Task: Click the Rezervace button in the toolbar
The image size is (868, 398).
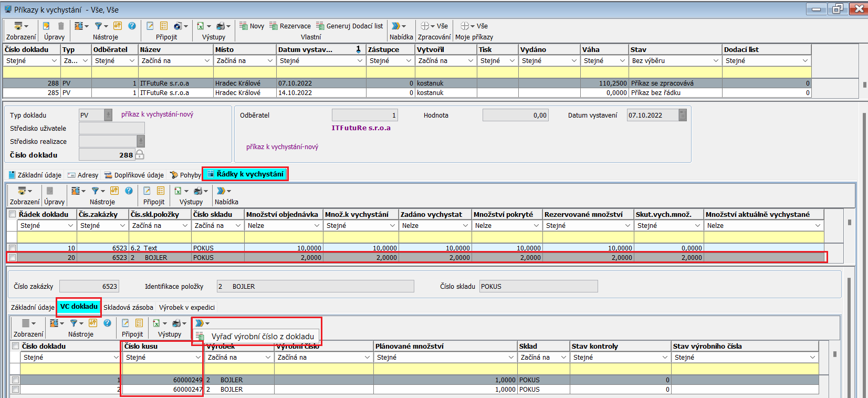Action: click(x=290, y=26)
